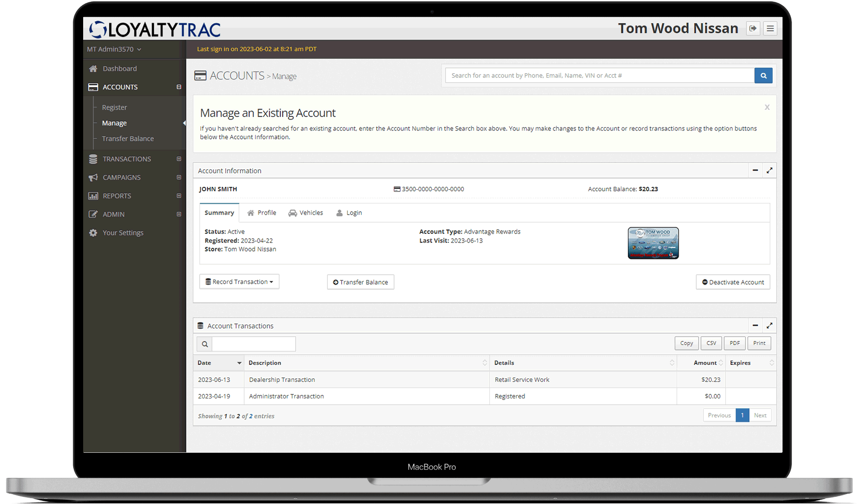This screenshot has width=863, height=504.
Task: Click the Transfer Balance button
Action: 360,282
